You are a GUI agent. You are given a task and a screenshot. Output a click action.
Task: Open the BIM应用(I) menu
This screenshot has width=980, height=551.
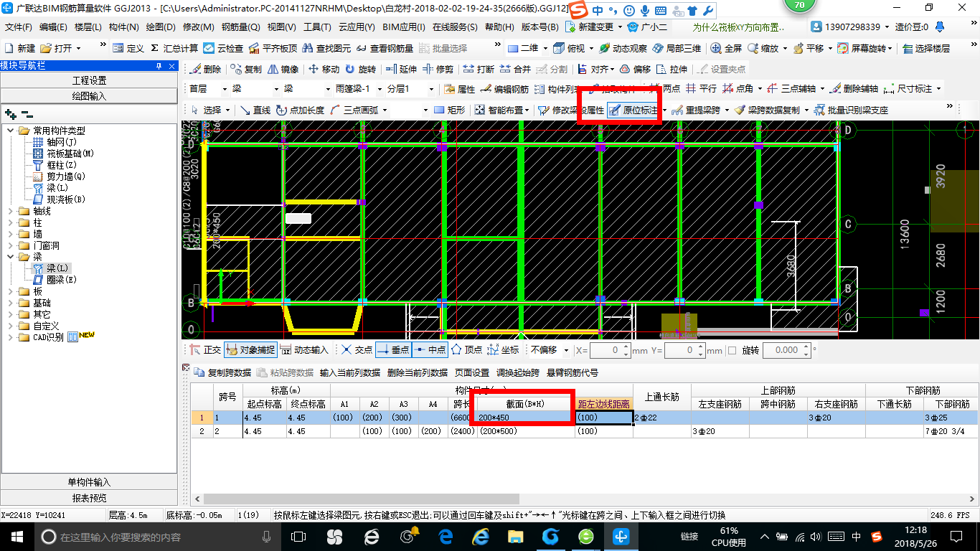403,27
